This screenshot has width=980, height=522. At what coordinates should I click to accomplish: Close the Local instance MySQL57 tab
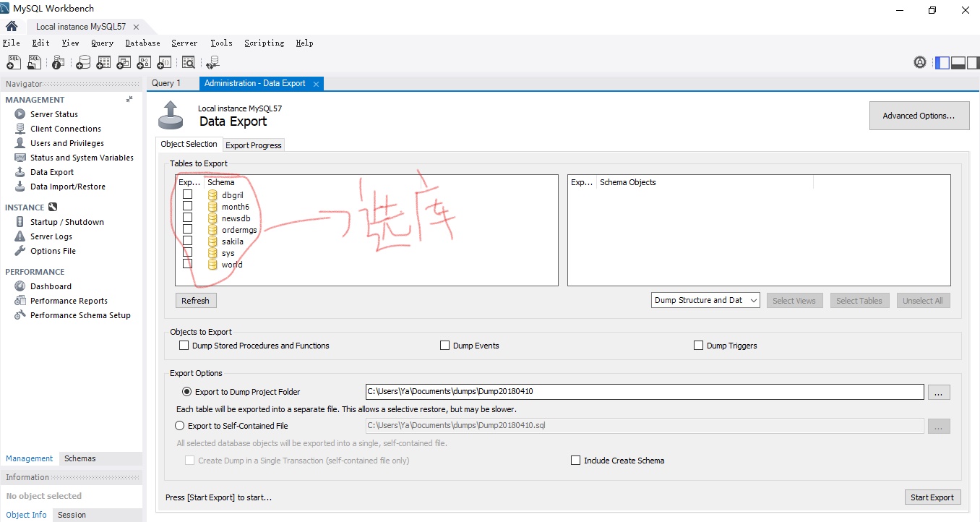point(136,27)
